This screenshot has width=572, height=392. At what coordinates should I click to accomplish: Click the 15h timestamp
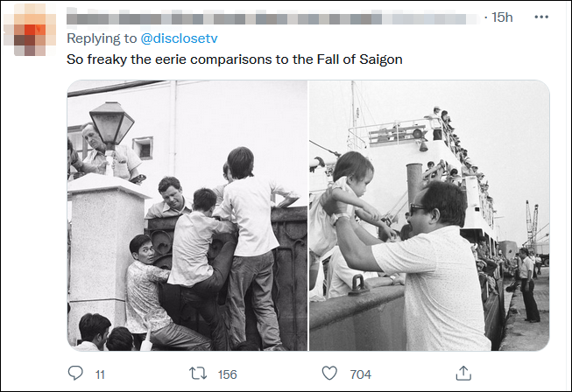pos(503,17)
